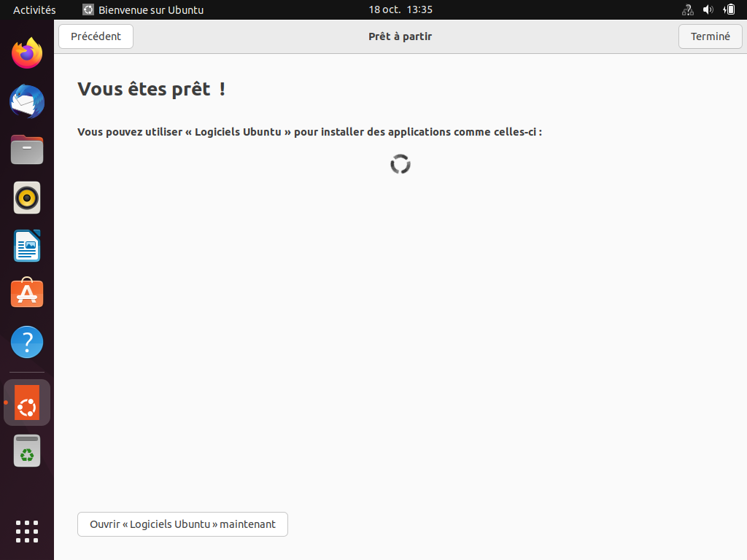
Task: Click the loading spinner
Action: coord(400,164)
